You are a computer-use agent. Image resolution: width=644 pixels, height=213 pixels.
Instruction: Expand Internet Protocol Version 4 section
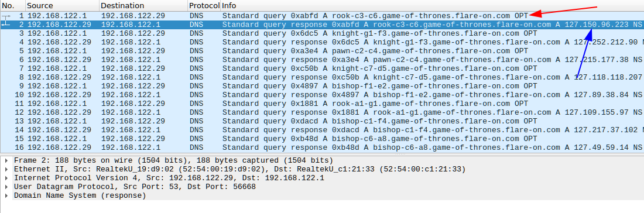coord(6,178)
